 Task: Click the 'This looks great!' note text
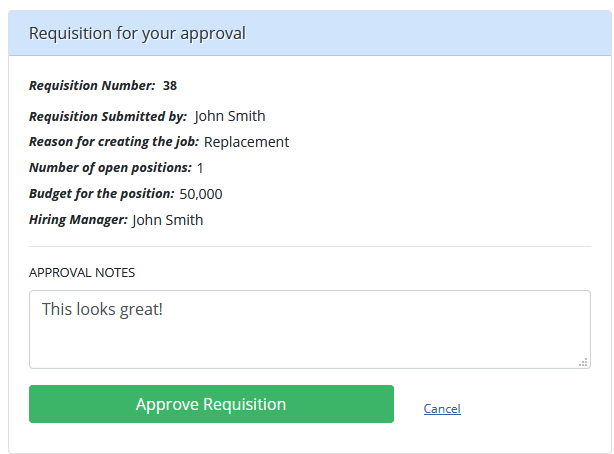[x=102, y=309]
